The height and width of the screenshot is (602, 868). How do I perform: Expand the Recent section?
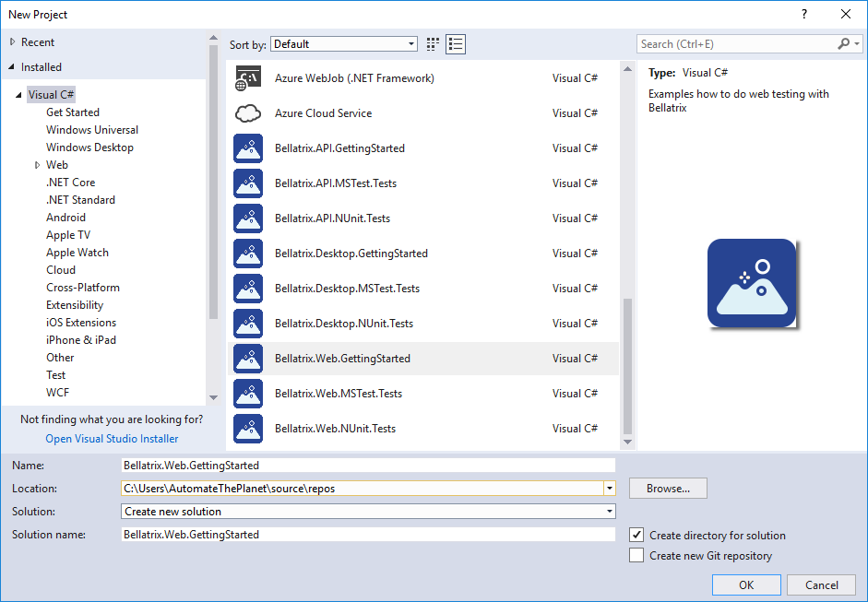tap(12, 42)
